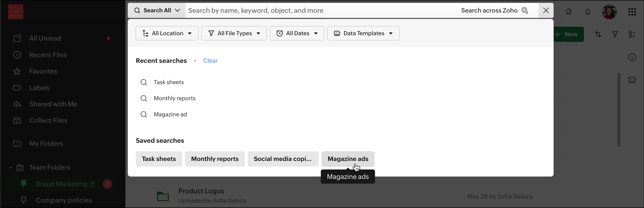Screen dimensions: 644x208
Task: Open the Data Templates filter dropdown
Action: click(x=363, y=33)
